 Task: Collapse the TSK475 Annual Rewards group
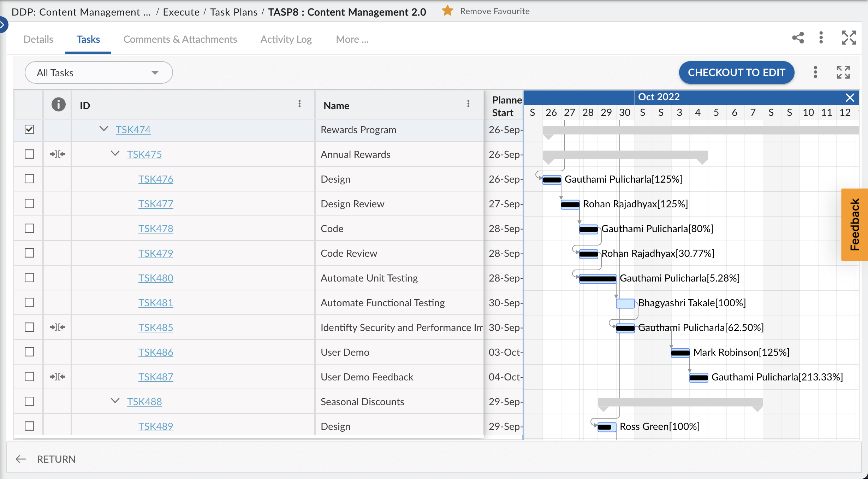(x=115, y=154)
